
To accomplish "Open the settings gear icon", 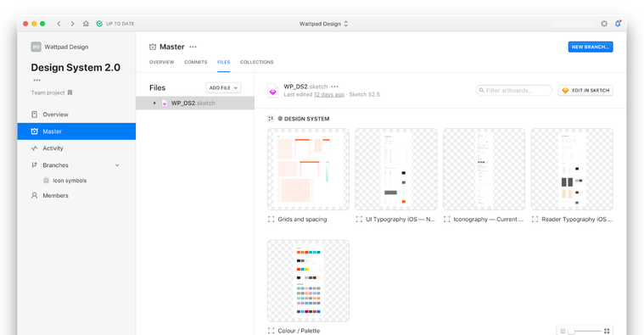I will [604, 24].
